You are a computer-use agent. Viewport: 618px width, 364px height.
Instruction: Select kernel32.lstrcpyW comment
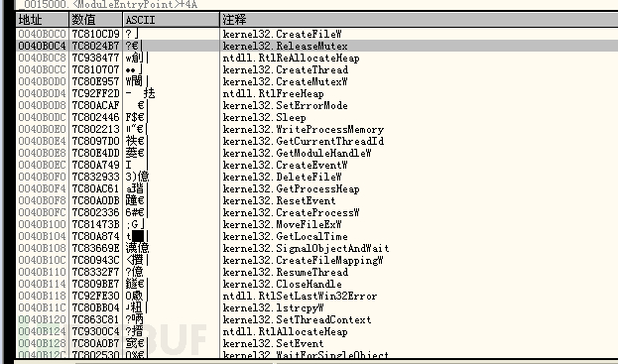click(x=273, y=307)
